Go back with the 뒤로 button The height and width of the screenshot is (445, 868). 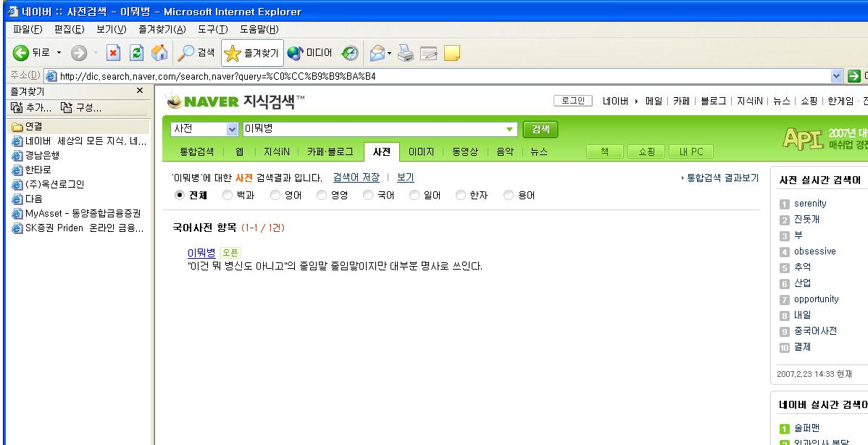(x=31, y=53)
